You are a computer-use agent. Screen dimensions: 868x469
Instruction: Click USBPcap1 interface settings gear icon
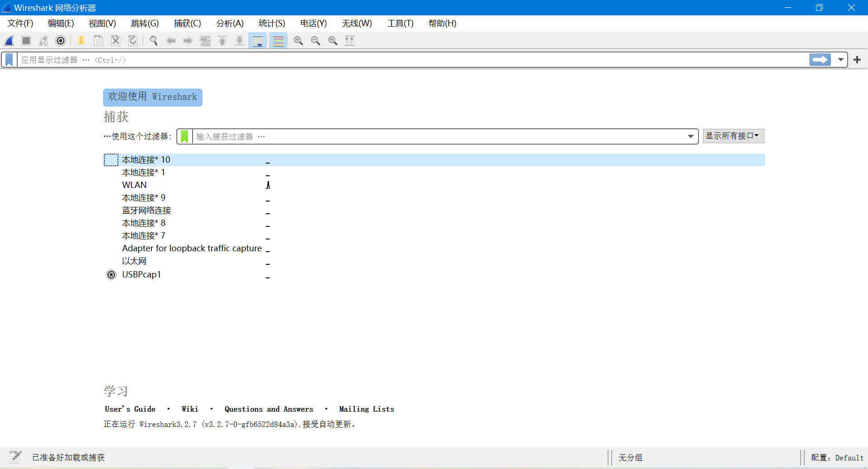coord(111,275)
